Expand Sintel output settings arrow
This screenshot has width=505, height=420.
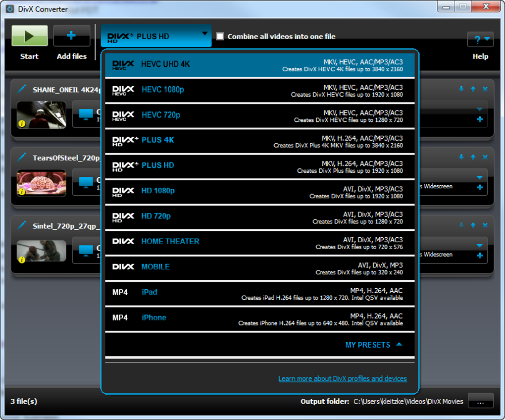(480, 246)
